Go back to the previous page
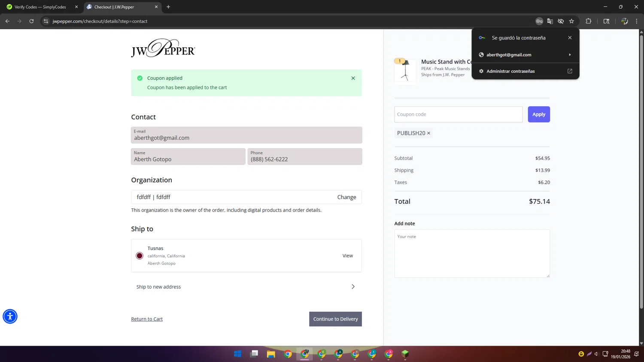This screenshot has width=644, height=362. coord(7,21)
